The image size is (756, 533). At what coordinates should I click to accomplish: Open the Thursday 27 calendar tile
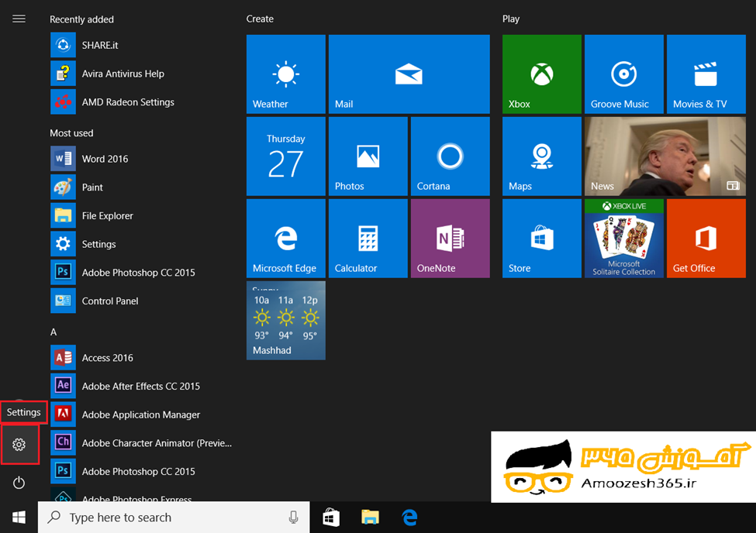click(x=286, y=156)
